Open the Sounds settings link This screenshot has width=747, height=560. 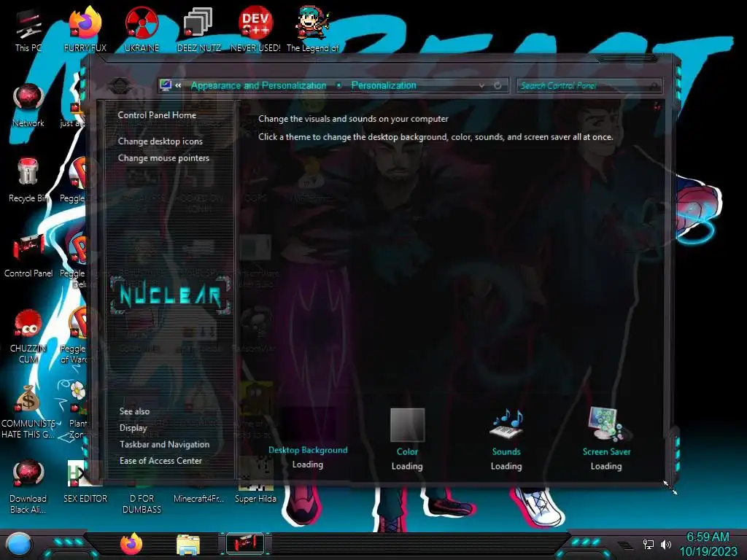pyautogui.click(x=506, y=451)
